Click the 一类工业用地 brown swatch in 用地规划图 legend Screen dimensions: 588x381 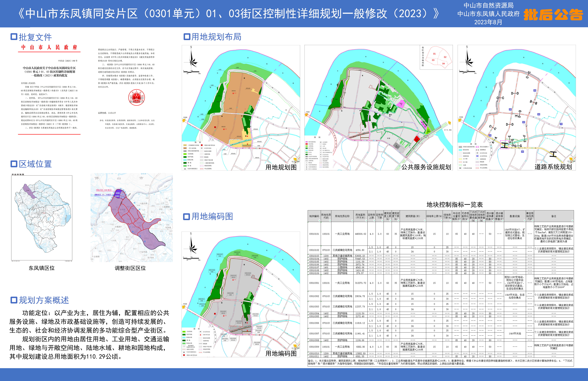point(185,148)
